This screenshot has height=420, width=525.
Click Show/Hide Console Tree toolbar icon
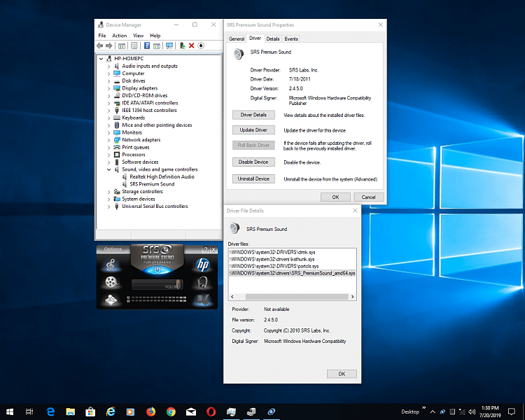(122, 45)
